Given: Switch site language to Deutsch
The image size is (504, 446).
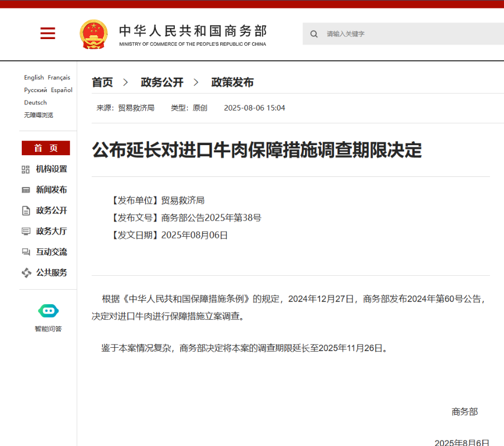Looking at the screenshot, I should pos(35,103).
